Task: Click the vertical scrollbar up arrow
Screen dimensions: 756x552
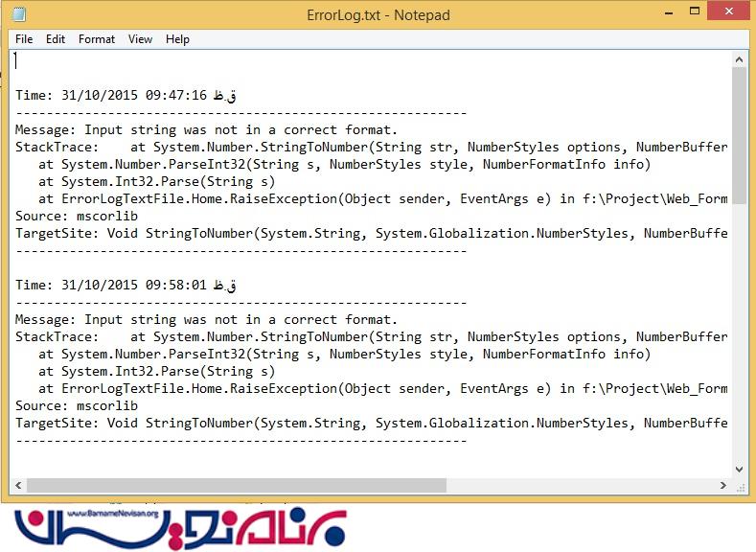Action: pyautogui.click(x=739, y=59)
